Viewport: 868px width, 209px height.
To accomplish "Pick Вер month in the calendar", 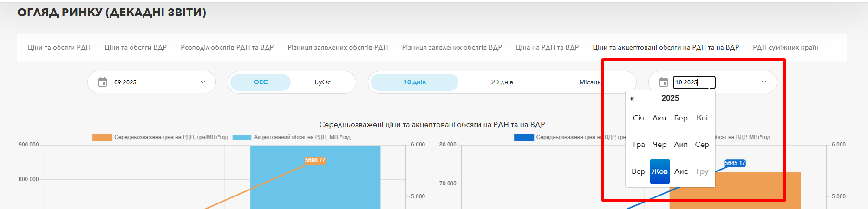I will tap(638, 171).
